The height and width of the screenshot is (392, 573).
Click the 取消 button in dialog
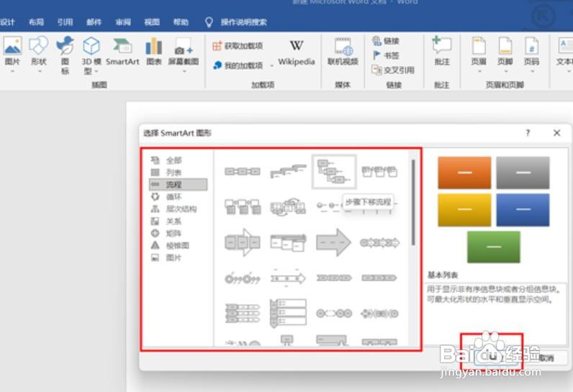click(547, 358)
